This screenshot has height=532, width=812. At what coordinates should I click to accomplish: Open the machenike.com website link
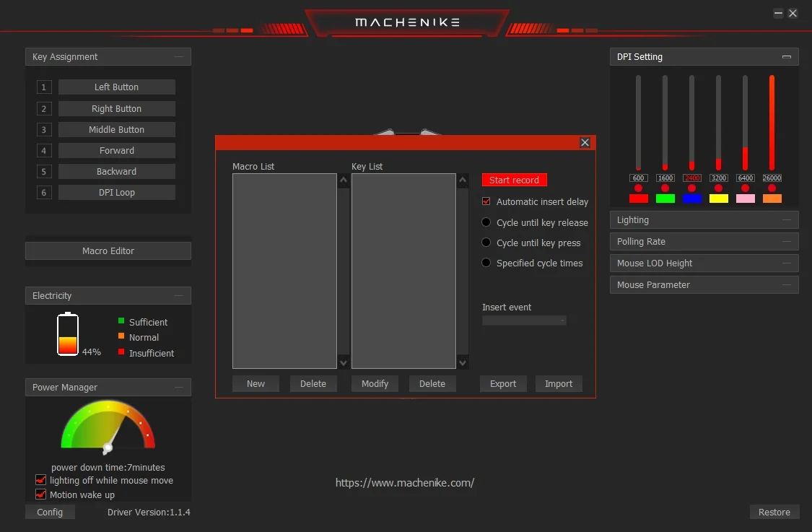405,483
